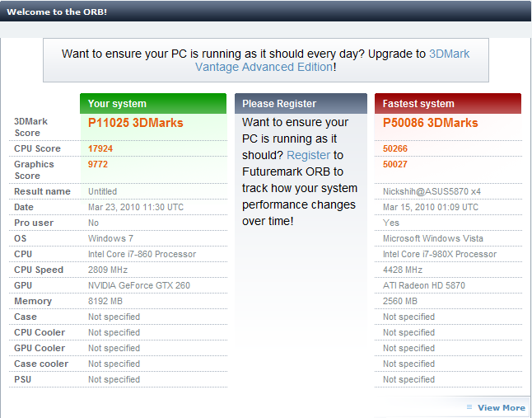Viewport: 532px width, 418px height.
Task: Select your graphics score 9772
Action: click(x=98, y=164)
